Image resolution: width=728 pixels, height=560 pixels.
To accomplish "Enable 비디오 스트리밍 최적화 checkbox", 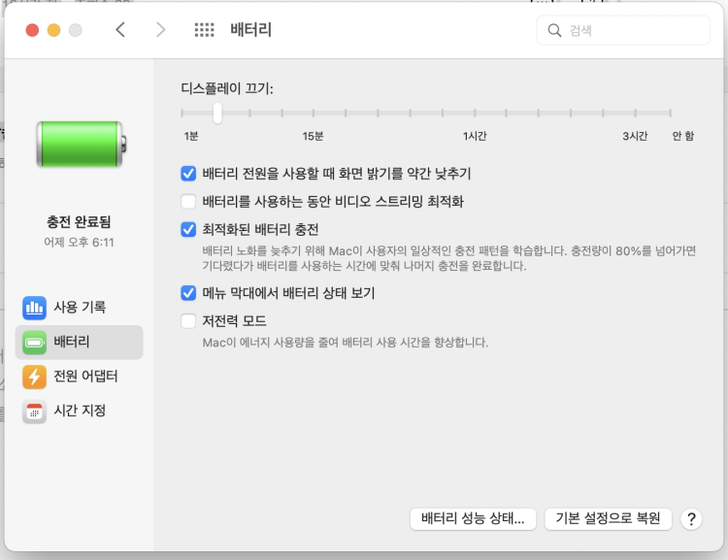I will [188, 202].
